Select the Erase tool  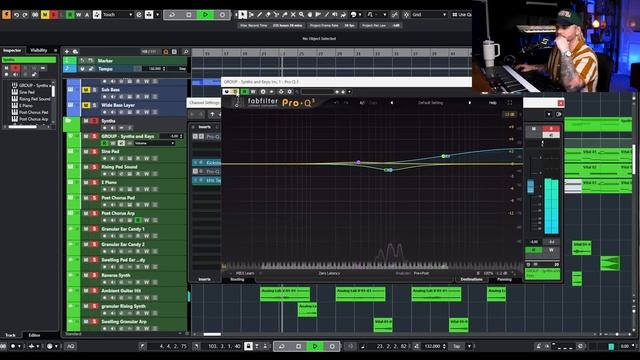coord(268,15)
